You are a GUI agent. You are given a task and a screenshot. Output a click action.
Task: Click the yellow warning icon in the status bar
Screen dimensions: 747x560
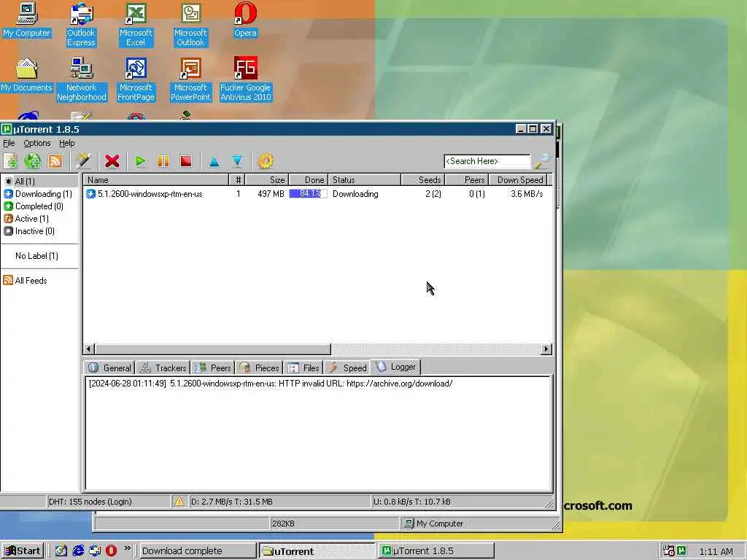[179, 501]
